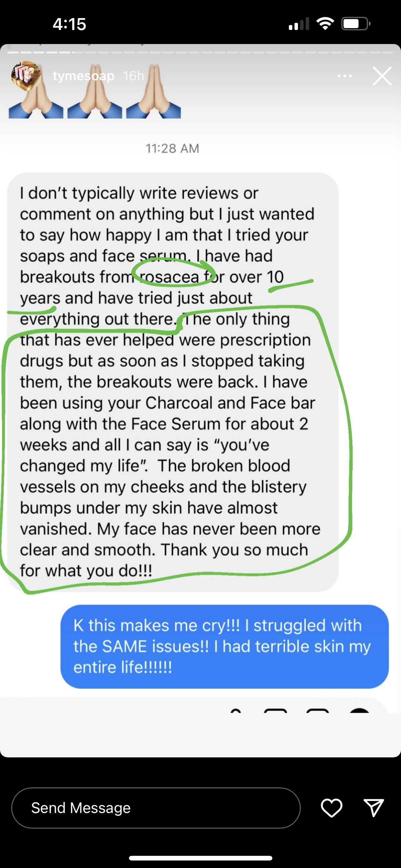Share story using the paper plane icon
Viewport: 401px width, 868px height.
374,808
